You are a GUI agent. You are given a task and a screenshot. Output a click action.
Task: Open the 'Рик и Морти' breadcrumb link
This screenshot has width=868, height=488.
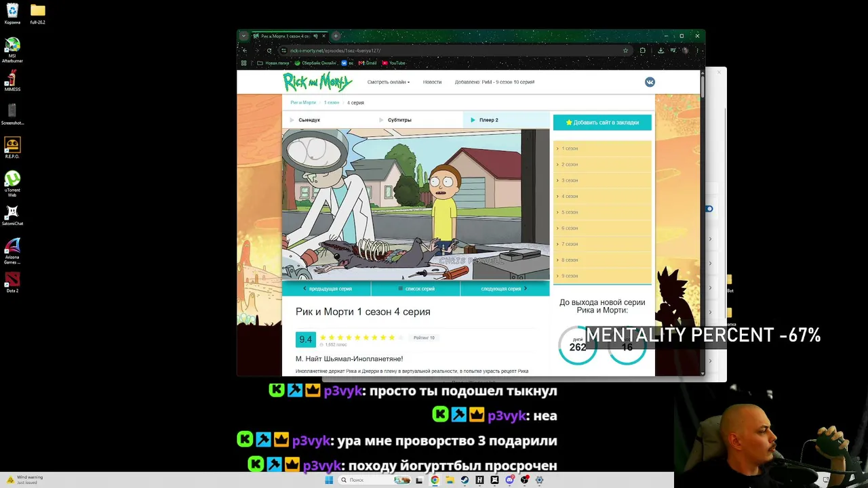coord(303,102)
